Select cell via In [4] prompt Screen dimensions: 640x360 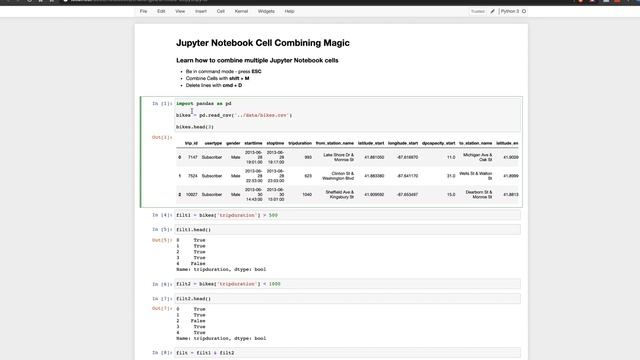pos(162,215)
